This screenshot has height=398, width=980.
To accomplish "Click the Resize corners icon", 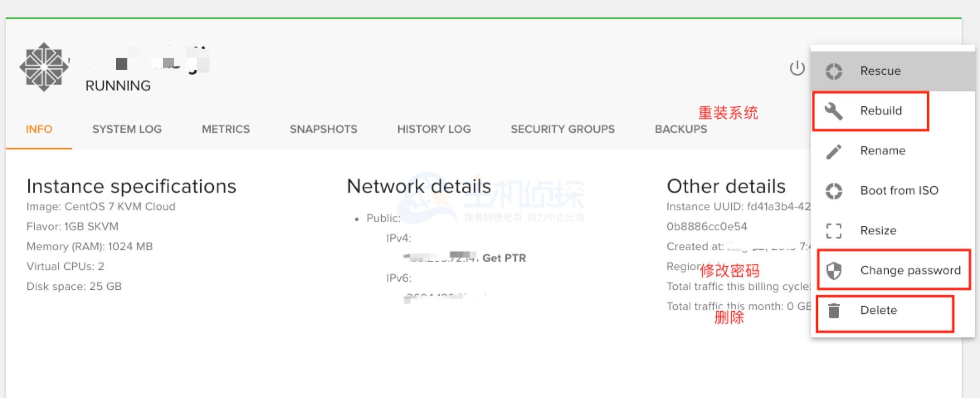I will coord(834,231).
